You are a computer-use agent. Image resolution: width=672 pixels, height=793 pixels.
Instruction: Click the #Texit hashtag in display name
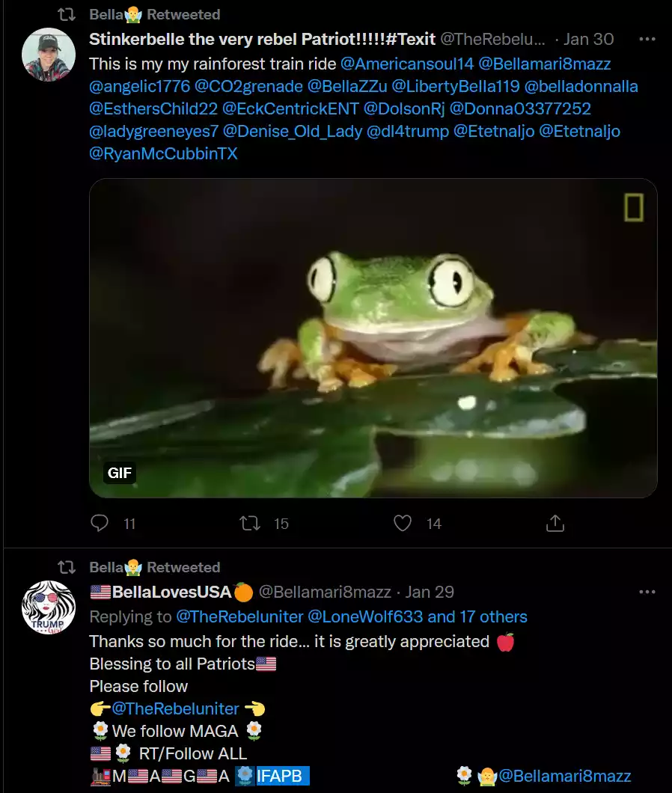click(411, 39)
